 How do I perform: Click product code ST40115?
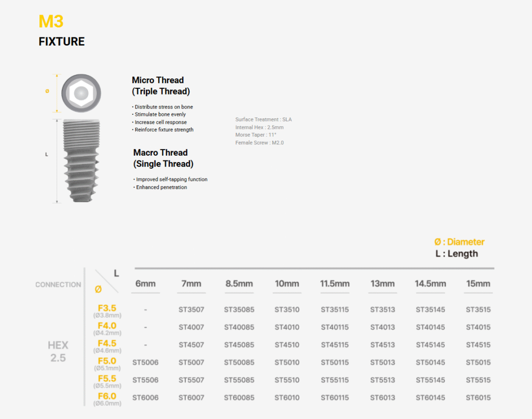point(335,327)
